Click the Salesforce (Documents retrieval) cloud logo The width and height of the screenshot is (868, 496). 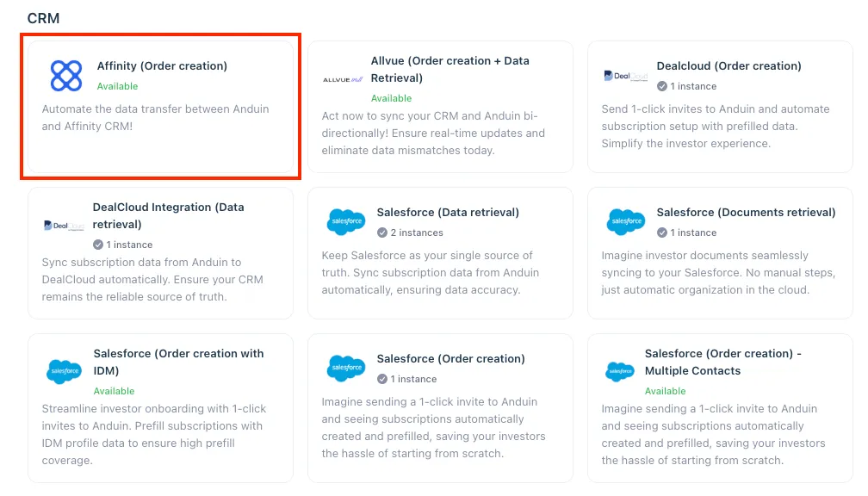pyautogui.click(x=626, y=222)
